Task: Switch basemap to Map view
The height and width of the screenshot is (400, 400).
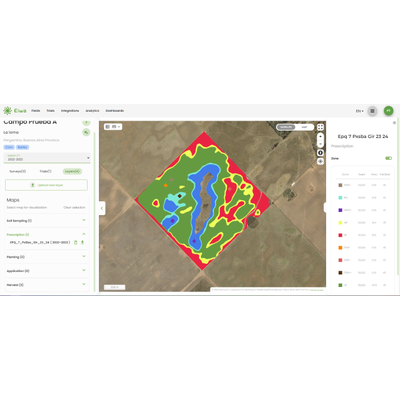Action: 304,127
